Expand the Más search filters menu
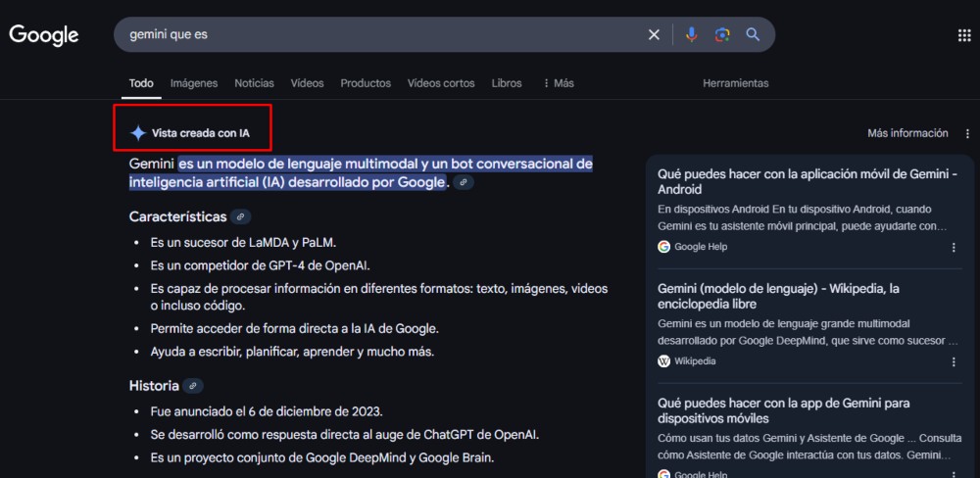Viewport: 980px width, 478px height. 558,83
